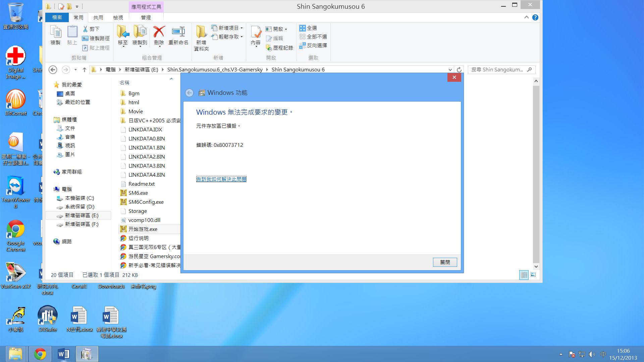Click Select all (全選)

pyautogui.click(x=308, y=28)
